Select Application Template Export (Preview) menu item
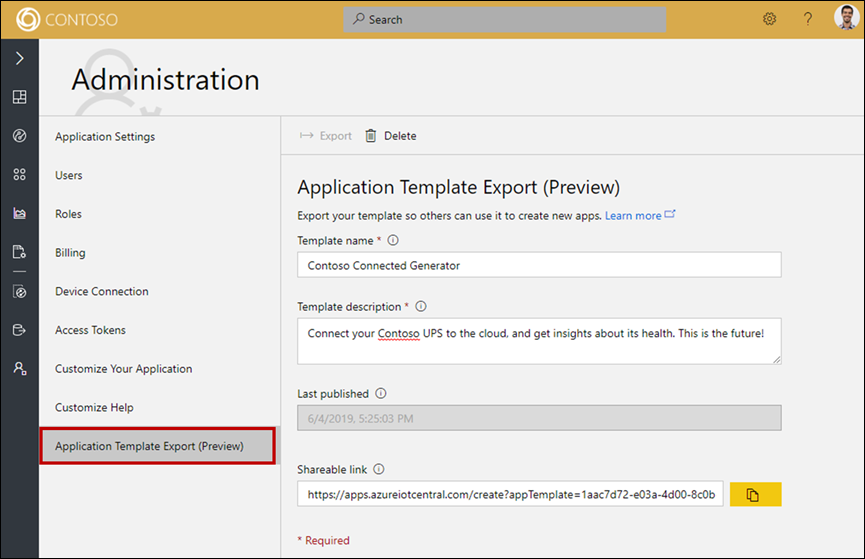The width and height of the screenshot is (865, 559). pos(158,446)
